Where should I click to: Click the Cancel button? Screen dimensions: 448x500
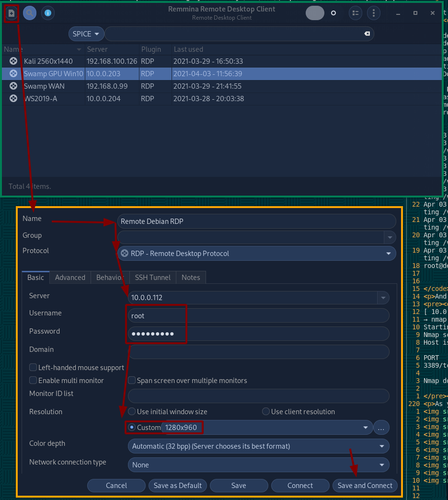pyautogui.click(x=116, y=486)
